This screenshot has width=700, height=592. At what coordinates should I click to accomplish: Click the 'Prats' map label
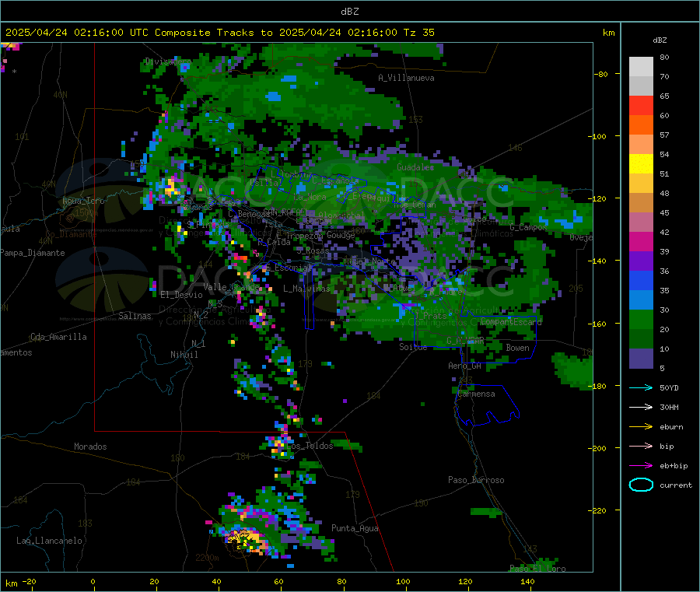coord(435,316)
